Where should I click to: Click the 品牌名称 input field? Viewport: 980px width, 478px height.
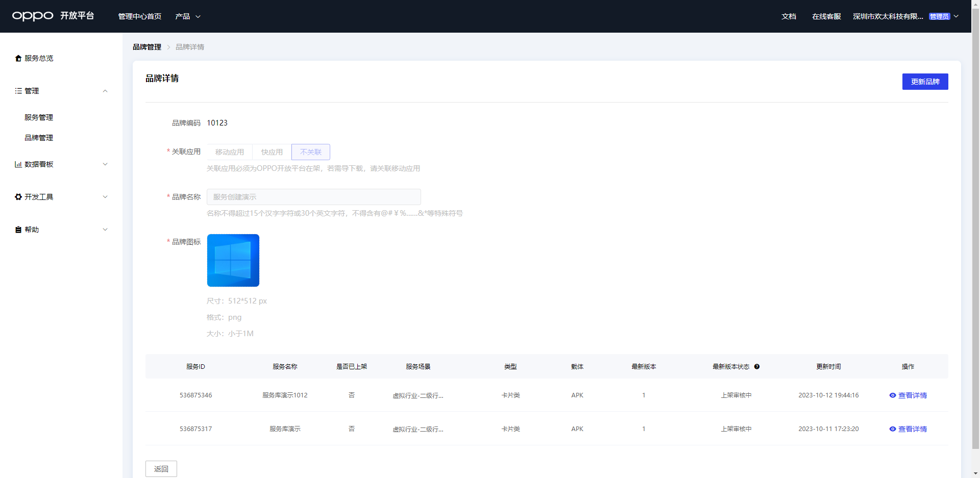313,197
